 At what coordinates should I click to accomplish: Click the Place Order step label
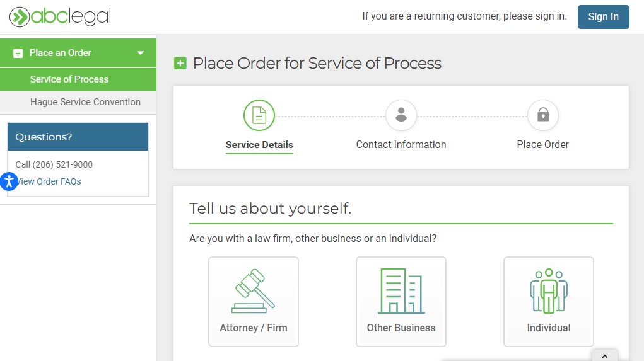[542, 145]
